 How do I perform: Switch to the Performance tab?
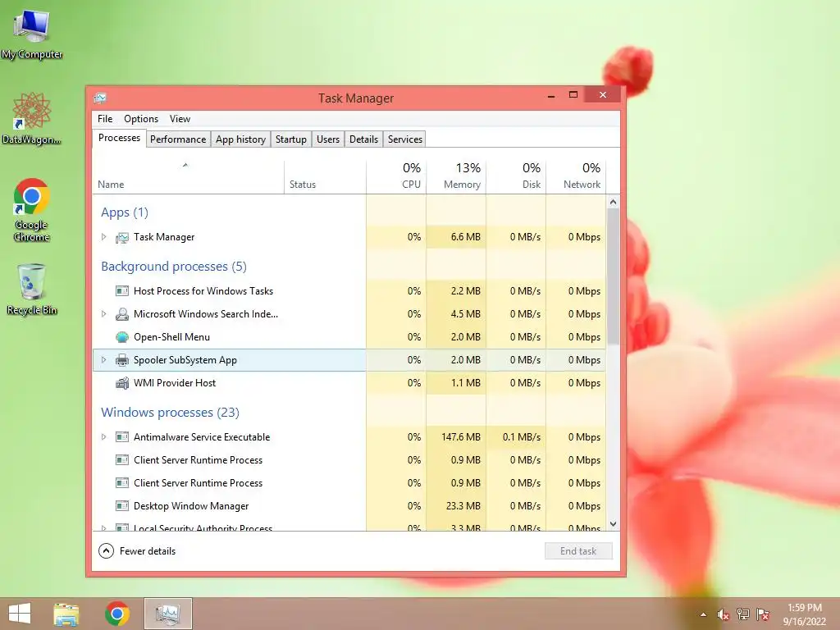tap(178, 139)
